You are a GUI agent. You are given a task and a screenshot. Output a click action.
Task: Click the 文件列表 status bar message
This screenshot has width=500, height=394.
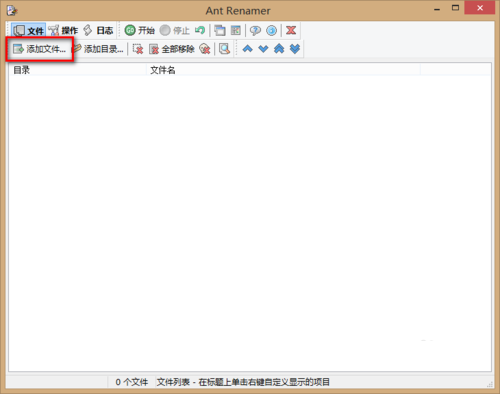(243, 382)
